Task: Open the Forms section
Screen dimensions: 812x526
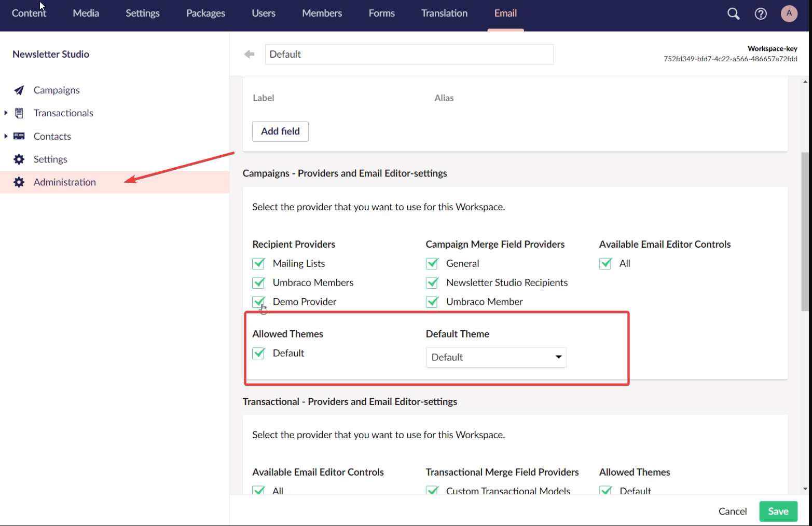Action: point(381,14)
